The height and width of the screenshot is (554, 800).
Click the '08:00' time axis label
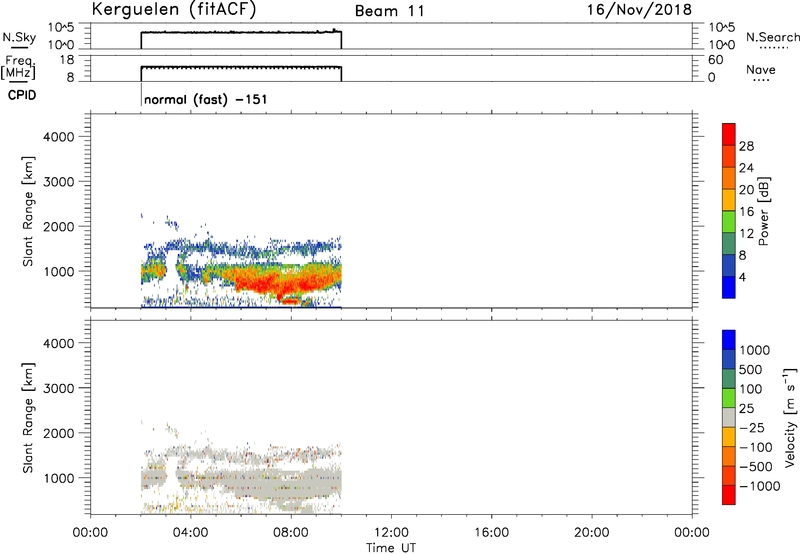[x=291, y=533]
